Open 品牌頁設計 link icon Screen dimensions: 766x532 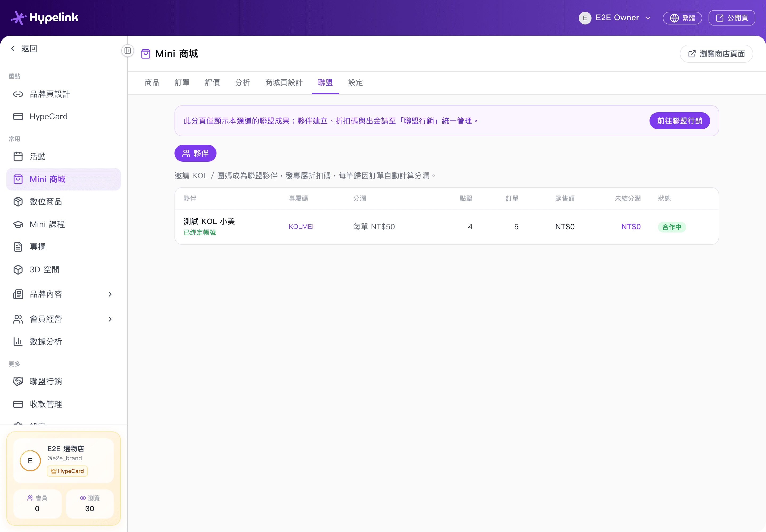[18, 94]
